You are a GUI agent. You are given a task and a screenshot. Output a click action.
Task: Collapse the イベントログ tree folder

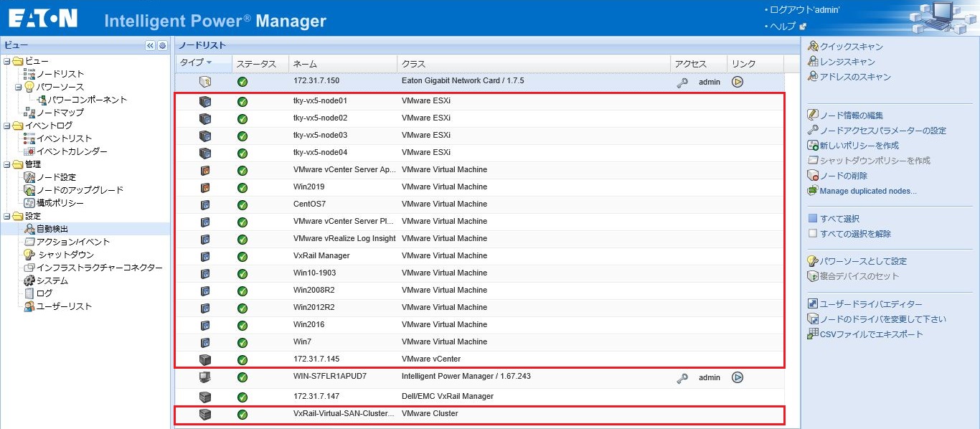(7, 126)
